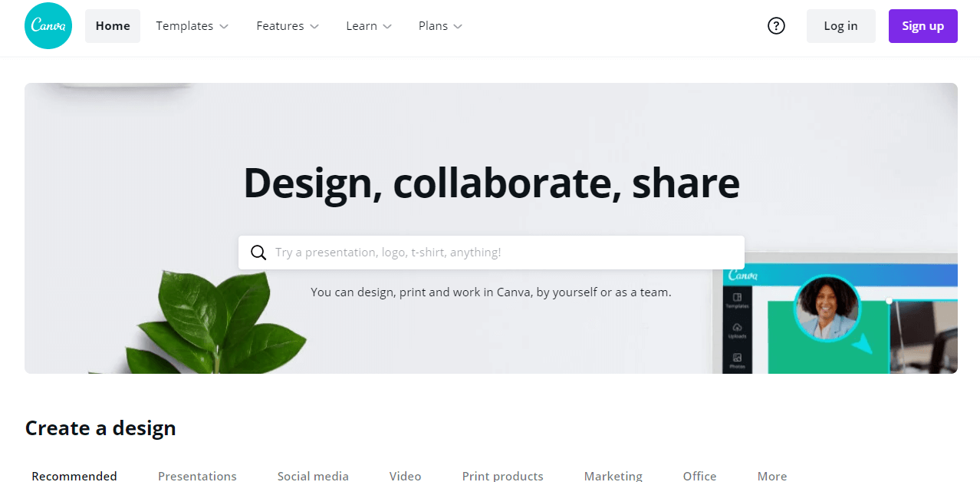Click the More tab
Viewport: 980px width, 482px height.
tap(772, 476)
